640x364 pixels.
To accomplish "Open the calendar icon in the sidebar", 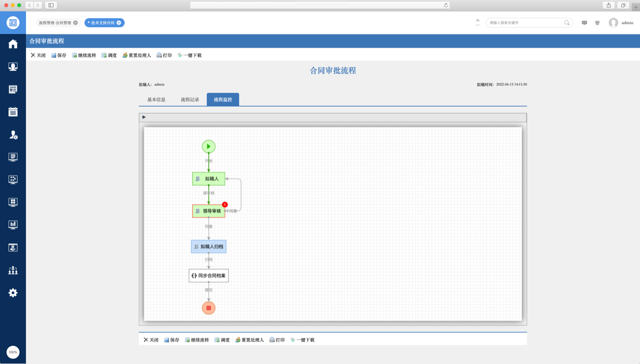I will [13, 112].
